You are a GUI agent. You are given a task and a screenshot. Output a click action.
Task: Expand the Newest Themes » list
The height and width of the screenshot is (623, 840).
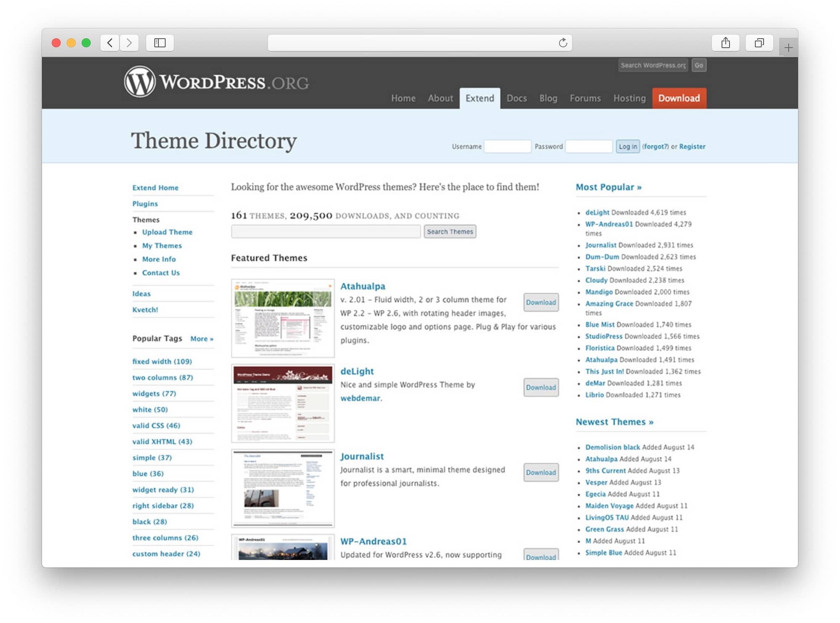point(614,422)
